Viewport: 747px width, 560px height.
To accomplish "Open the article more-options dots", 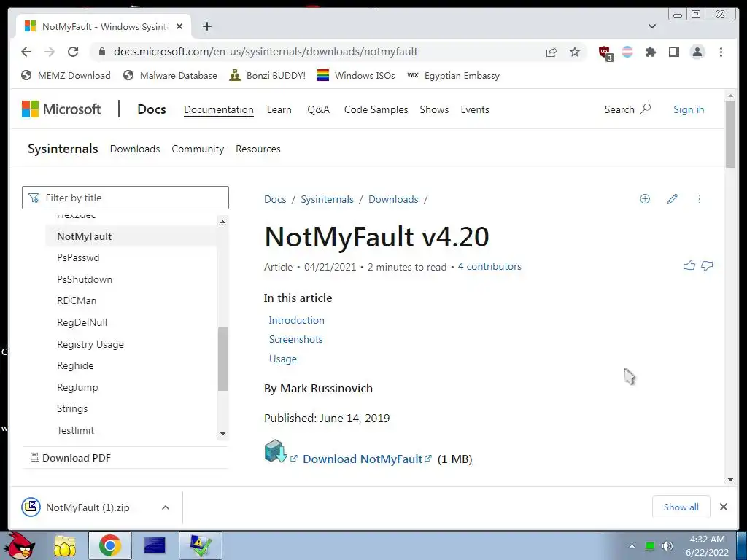I will 699,199.
